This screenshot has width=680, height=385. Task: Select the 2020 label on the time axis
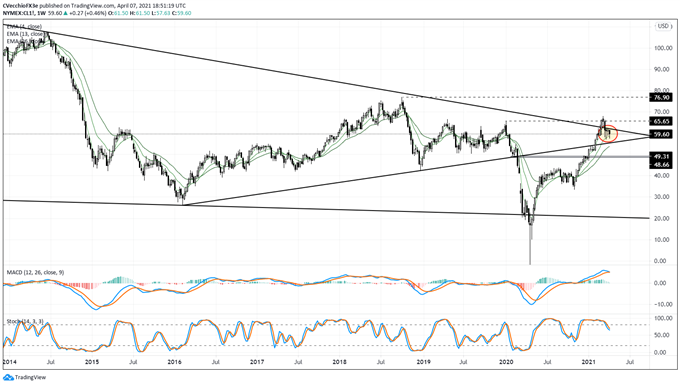(x=506, y=362)
